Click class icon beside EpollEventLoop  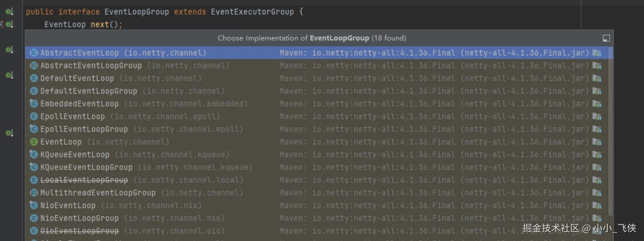[34, 116]
